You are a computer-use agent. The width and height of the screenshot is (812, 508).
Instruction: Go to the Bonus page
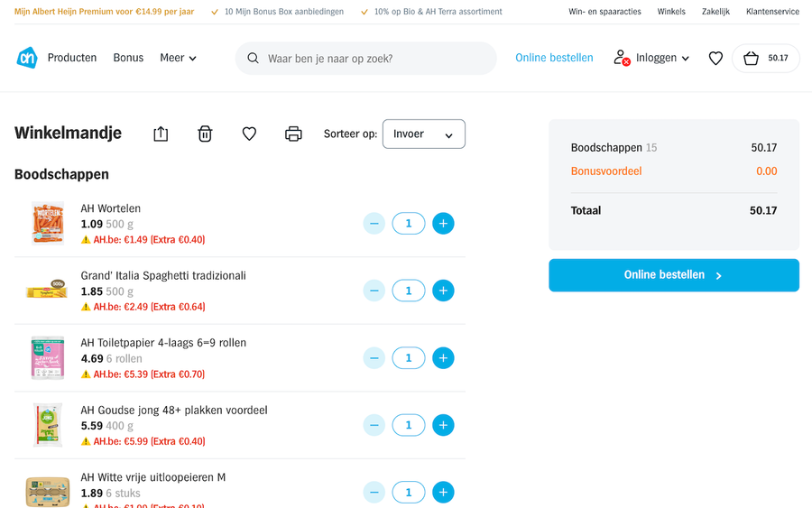click(128, 58)
